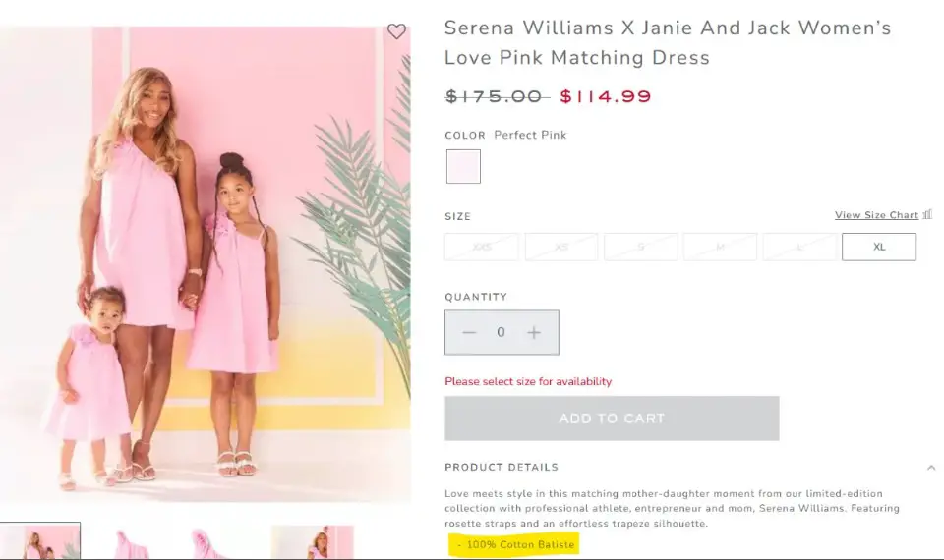Choose size M option
The image size is (944, 560).
tap(720, 247)
